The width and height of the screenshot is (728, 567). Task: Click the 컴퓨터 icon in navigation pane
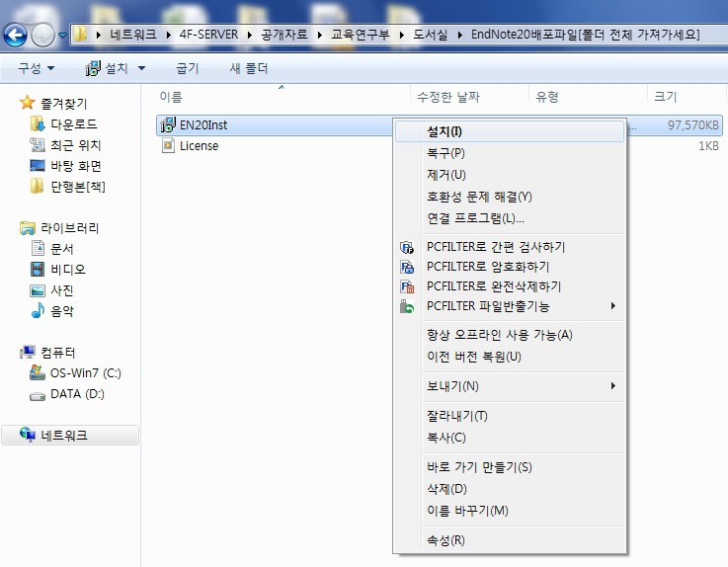point(28,352)
